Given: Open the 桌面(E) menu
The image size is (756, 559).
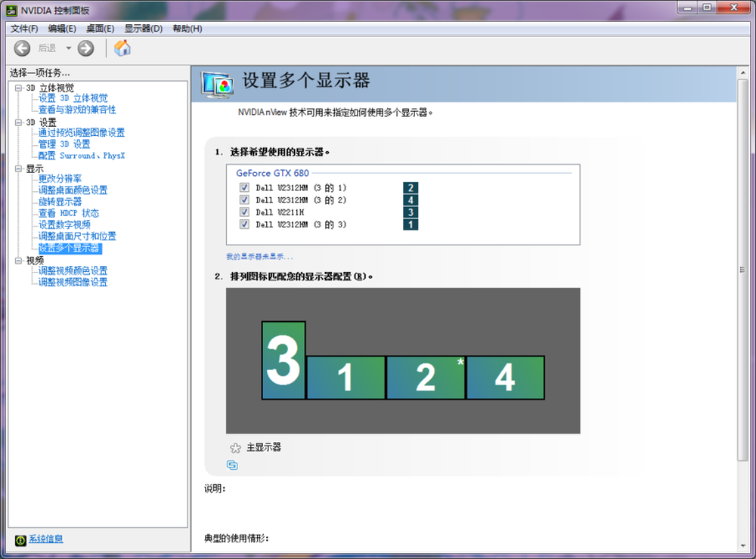Looking at the screenshot, I should pos(101,29).
